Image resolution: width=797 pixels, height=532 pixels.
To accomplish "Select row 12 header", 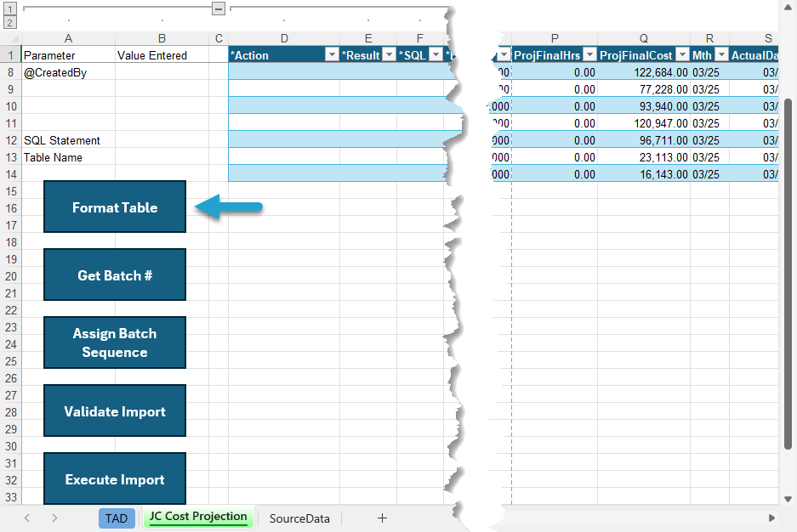I will [x=11, y=140].
